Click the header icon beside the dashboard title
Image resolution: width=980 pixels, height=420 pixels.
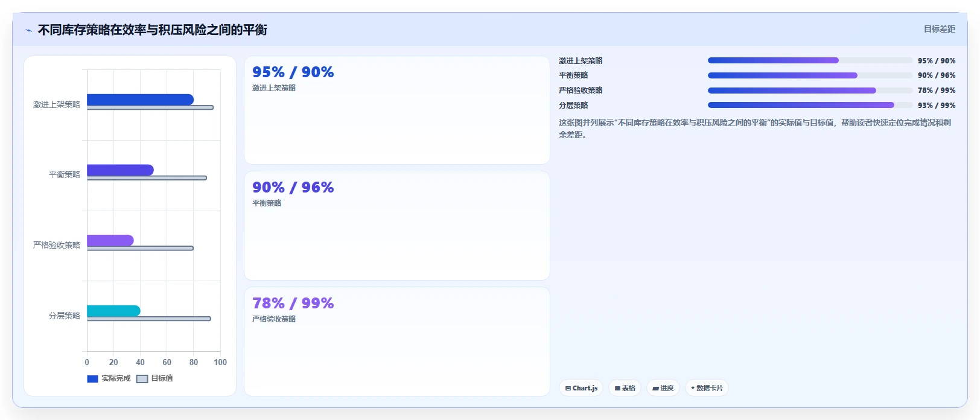29,30
